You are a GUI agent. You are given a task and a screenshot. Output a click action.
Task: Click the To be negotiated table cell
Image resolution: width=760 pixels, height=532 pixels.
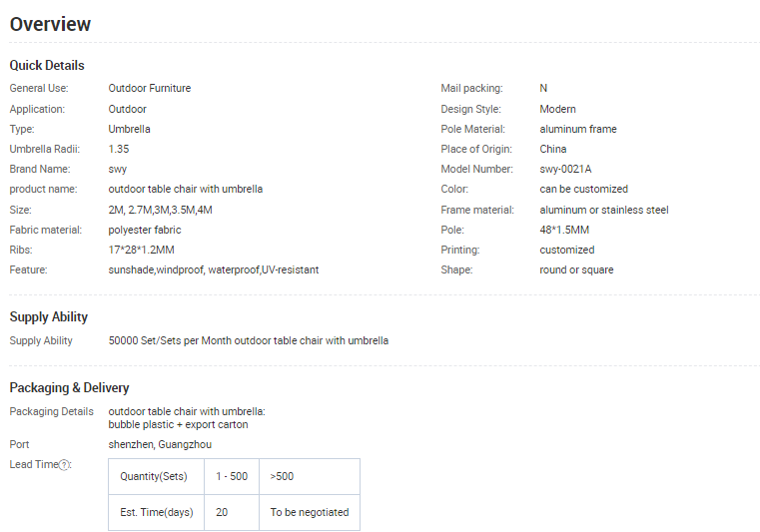pyautogui.click(x=310, y=512)
